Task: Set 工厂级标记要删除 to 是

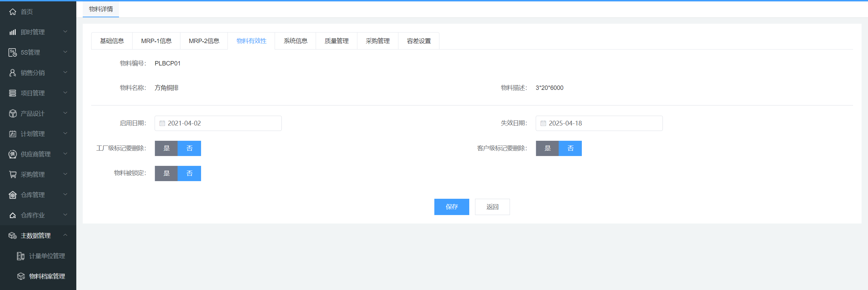Action: 166,149
